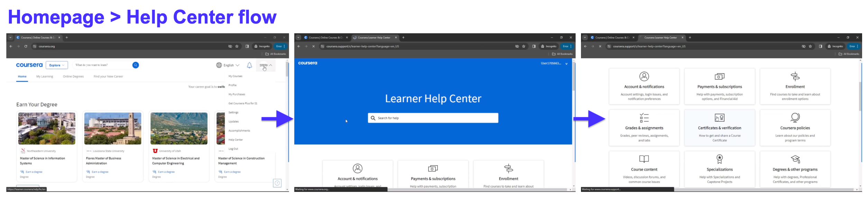The height and width of the screenshot is (201, 868).
Task: Open Master of Science in Information Systems
Action: 43,161
